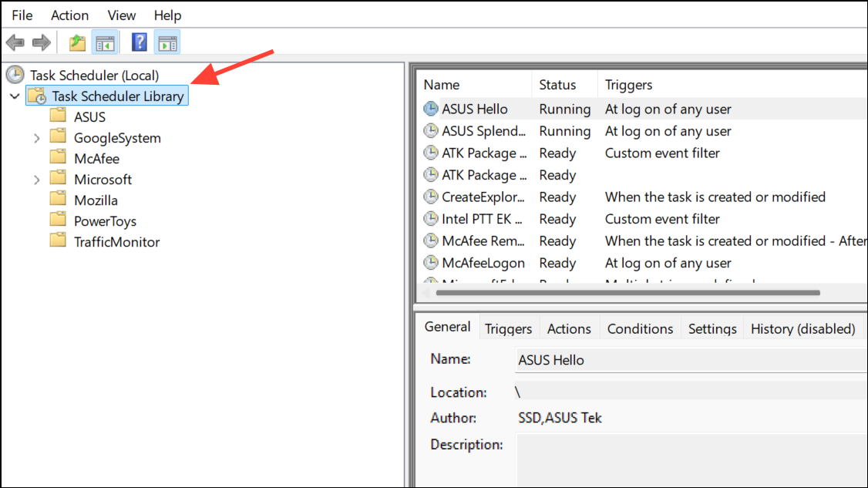
Task: Click the Task Scheduler Library folder icon
Action: coord(38,96)
